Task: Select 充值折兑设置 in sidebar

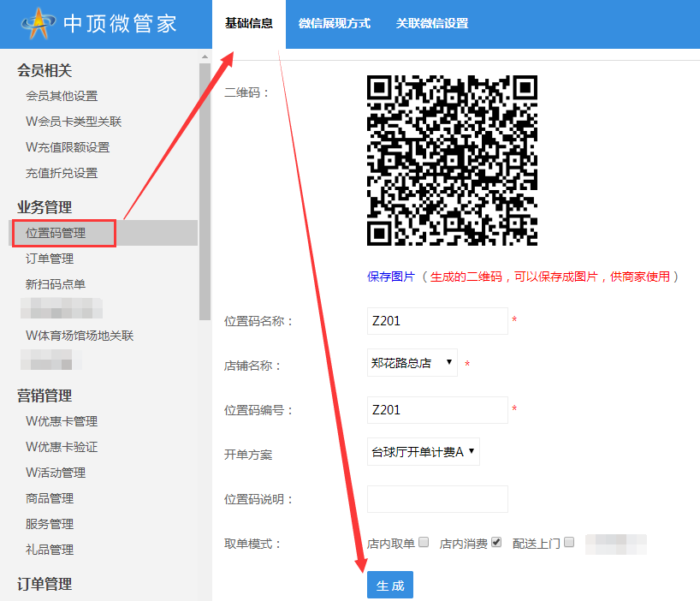Action: pyautogui.click(x=62, y=173)
